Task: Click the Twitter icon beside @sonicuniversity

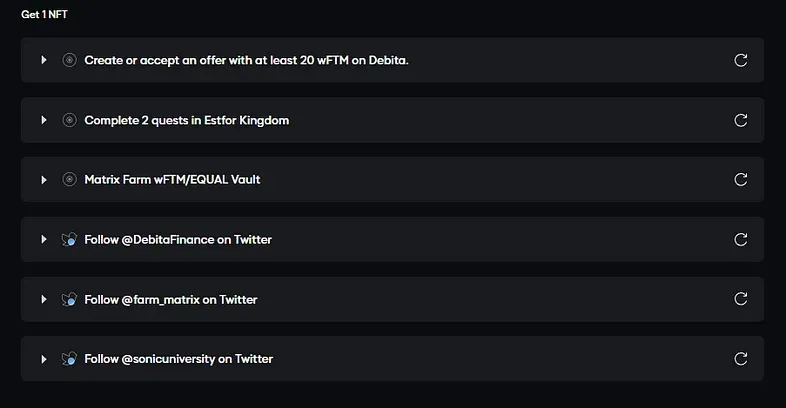Action: point(69,359)
